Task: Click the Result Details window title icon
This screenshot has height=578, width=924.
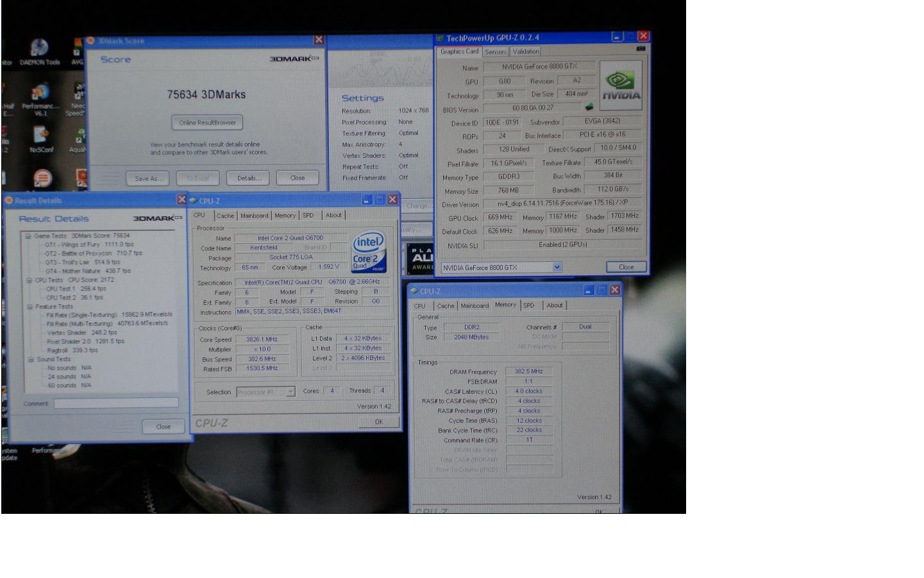Action: pyautogui.click(x=9, y=200)
